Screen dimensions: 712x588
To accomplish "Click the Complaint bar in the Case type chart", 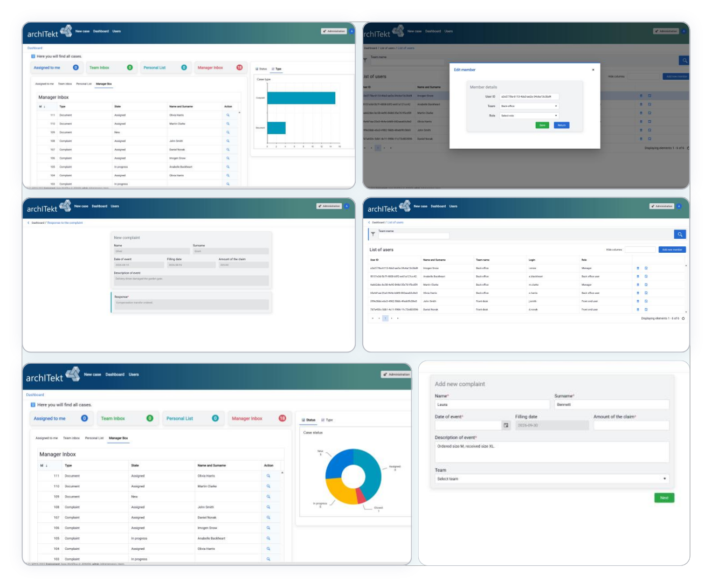I will coord(301,98).
